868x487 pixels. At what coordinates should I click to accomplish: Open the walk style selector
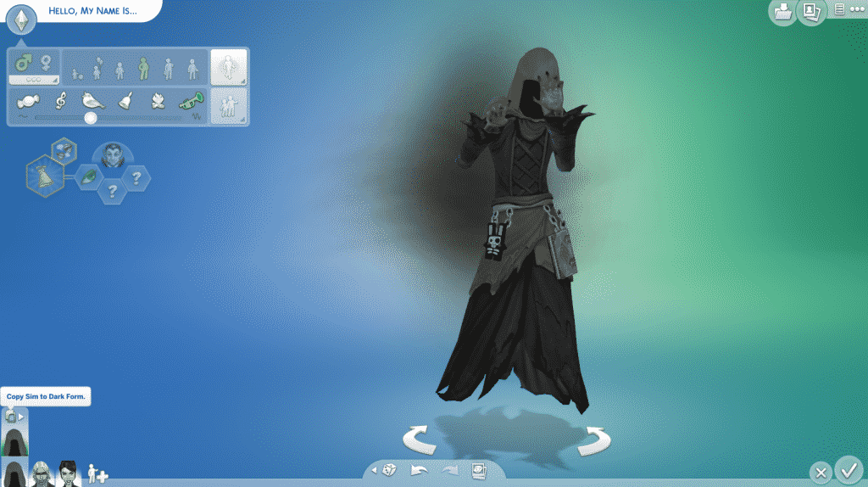coord(229,67)
